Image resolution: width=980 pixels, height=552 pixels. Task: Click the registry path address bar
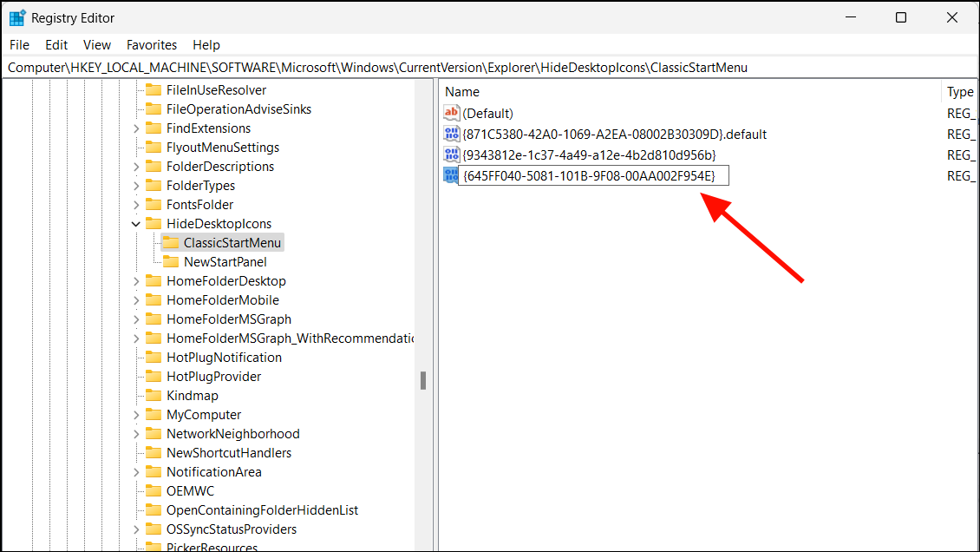pos(490,68)
